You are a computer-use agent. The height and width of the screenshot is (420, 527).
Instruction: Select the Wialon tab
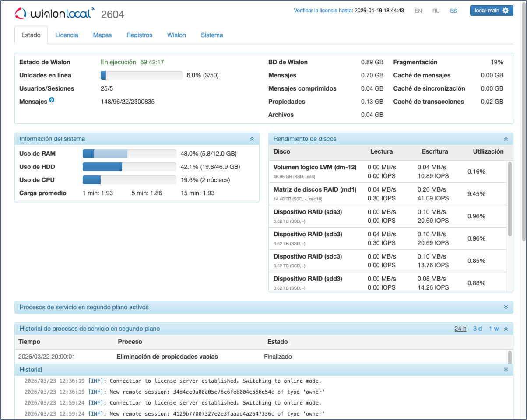pyautogui.click(x=176, y=35)
